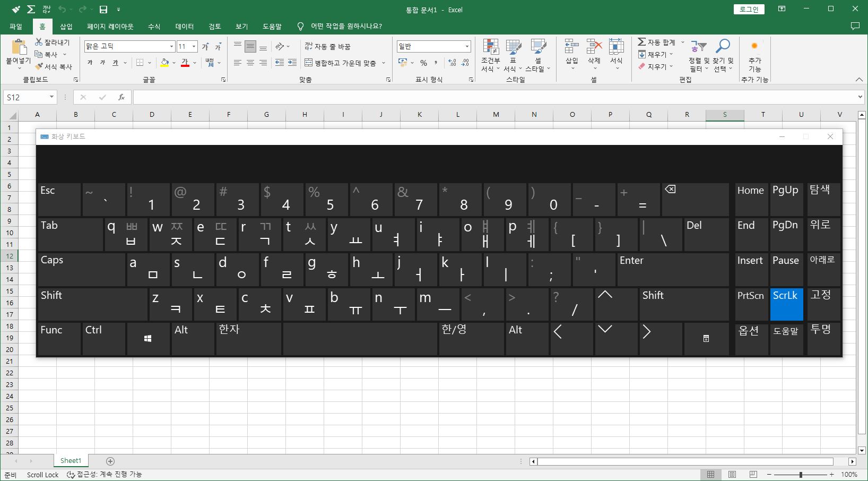Click the Insert cells (삽입) icon
868x481 pixels.
point(571,47)
